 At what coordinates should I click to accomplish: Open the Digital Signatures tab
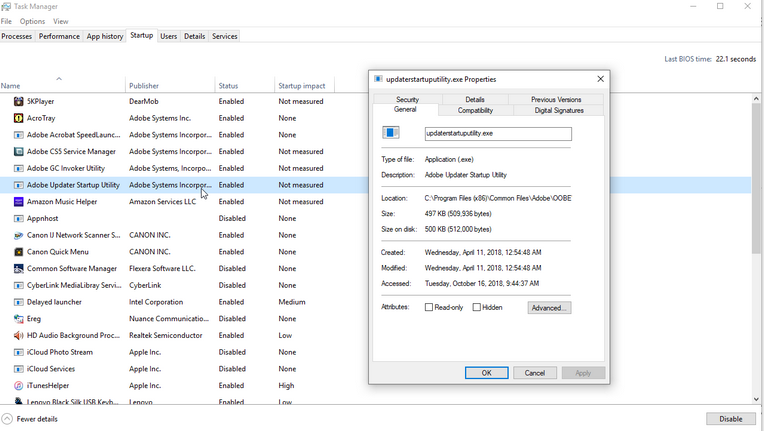tap(559, 111)
